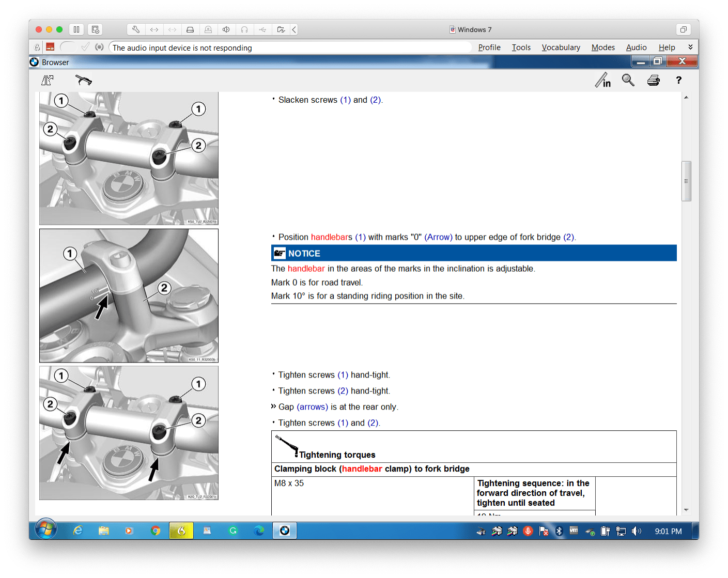The image size is (728, 578).
Task: Click the (Arrow) link in Position handlebars
Action: [439, 237]
